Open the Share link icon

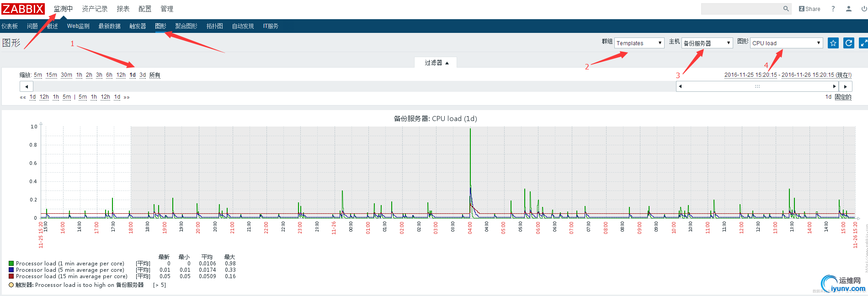(809, 9)
